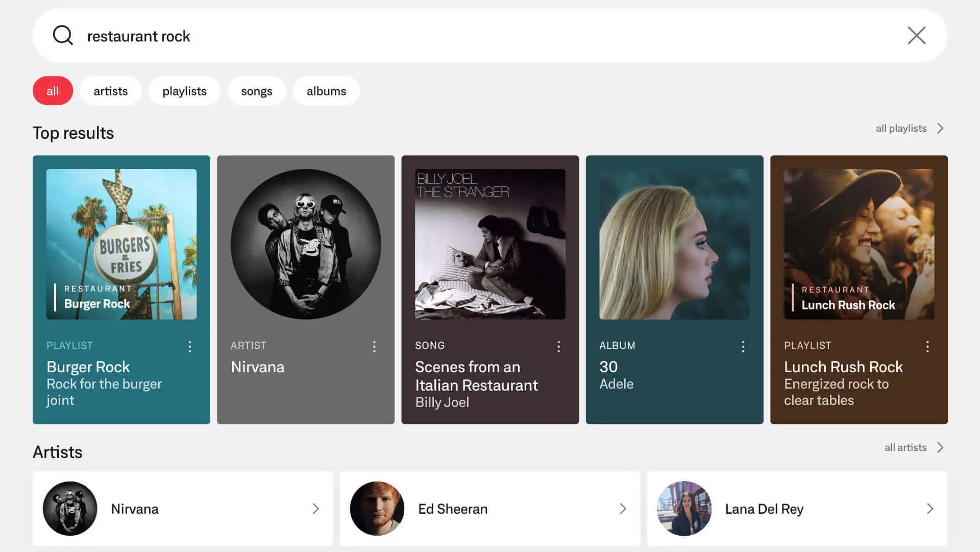Filter results by playlists
980x552 pixels.
[x=184, y=91]
